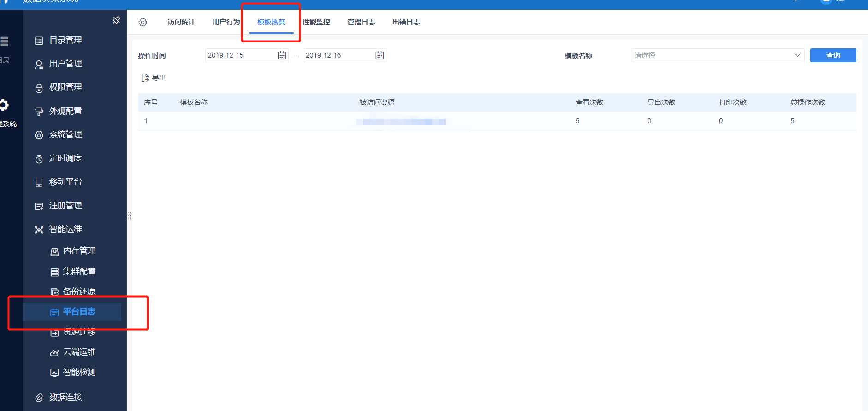Click 被访问资源 column header
The width and height of the screenshot is (868, 411).
(377, 102)
